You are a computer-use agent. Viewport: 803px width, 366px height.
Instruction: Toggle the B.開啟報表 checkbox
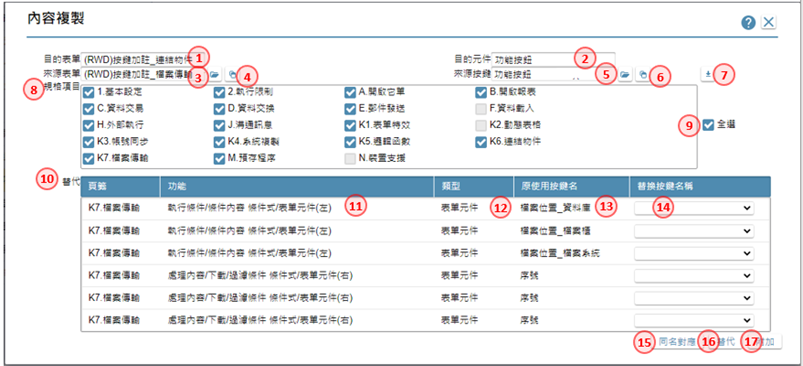(x=480, y=93)
